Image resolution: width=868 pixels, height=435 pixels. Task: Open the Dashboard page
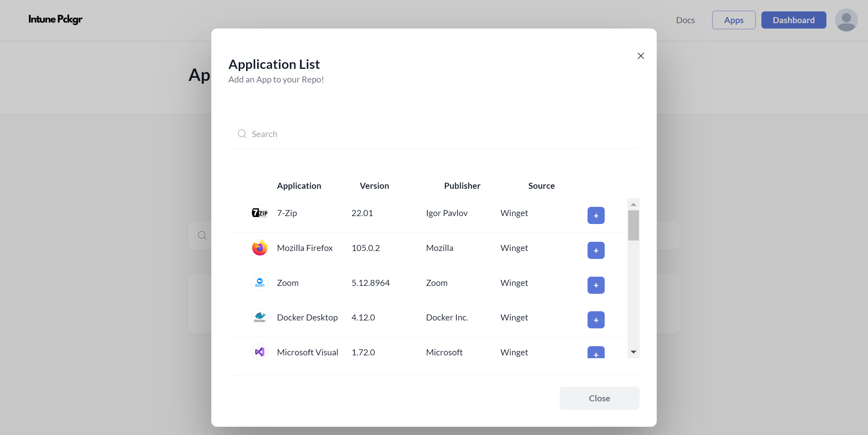[793, 20]
